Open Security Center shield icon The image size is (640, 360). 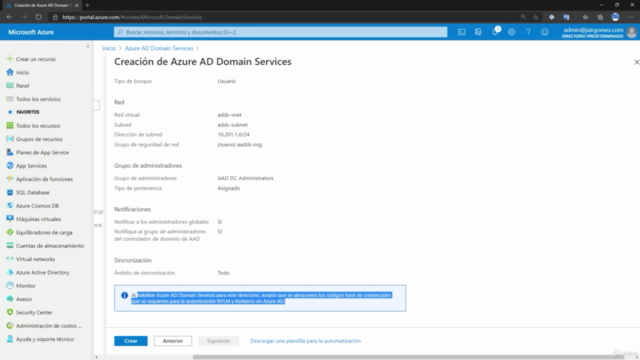tap(10, 312)
